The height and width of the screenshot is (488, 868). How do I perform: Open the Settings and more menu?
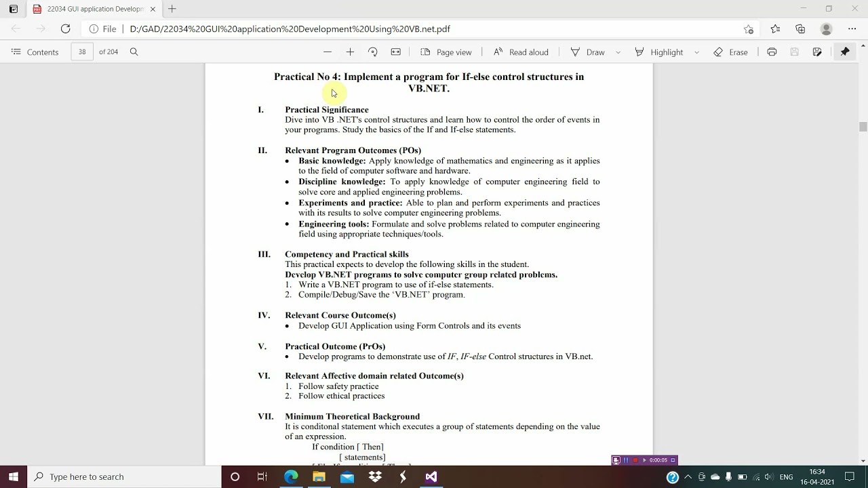[x=852, y=29]
